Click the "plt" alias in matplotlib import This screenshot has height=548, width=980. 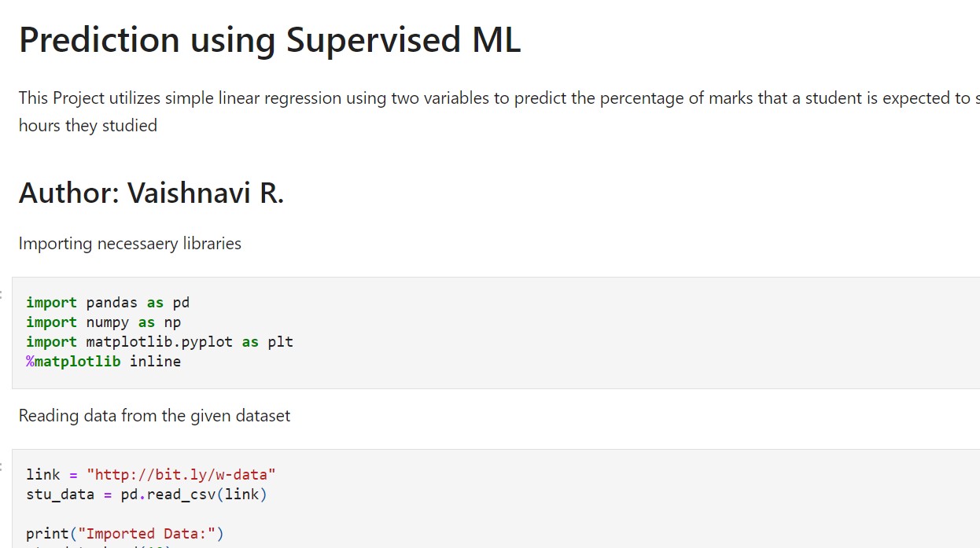click(x=281, y=342)
